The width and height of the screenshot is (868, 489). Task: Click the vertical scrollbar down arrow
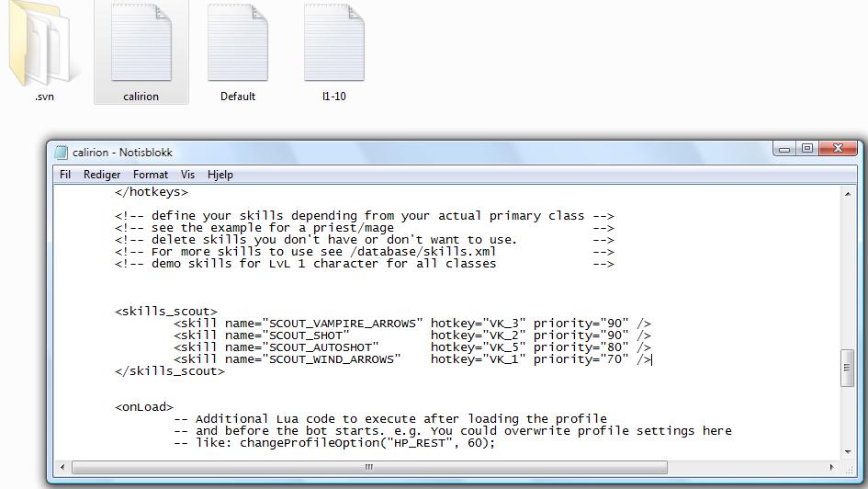[847, 449]
